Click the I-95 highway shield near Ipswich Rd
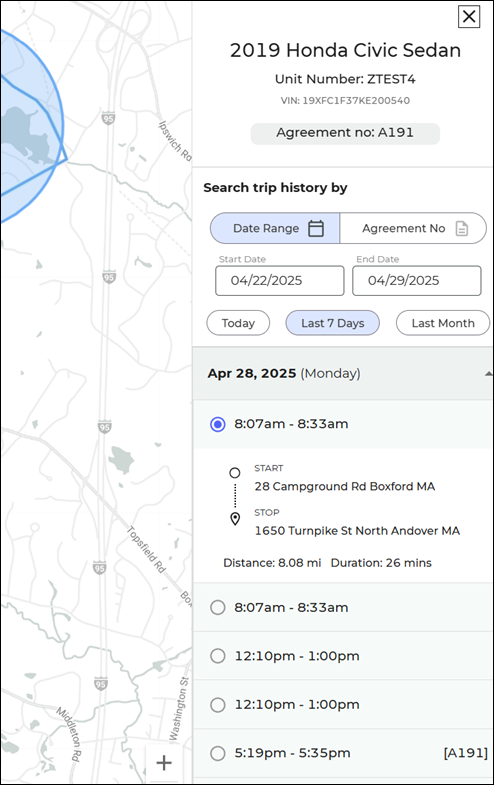Image resolution: width=494 pixels, height=785 pixels. click(x=108, y=118)
